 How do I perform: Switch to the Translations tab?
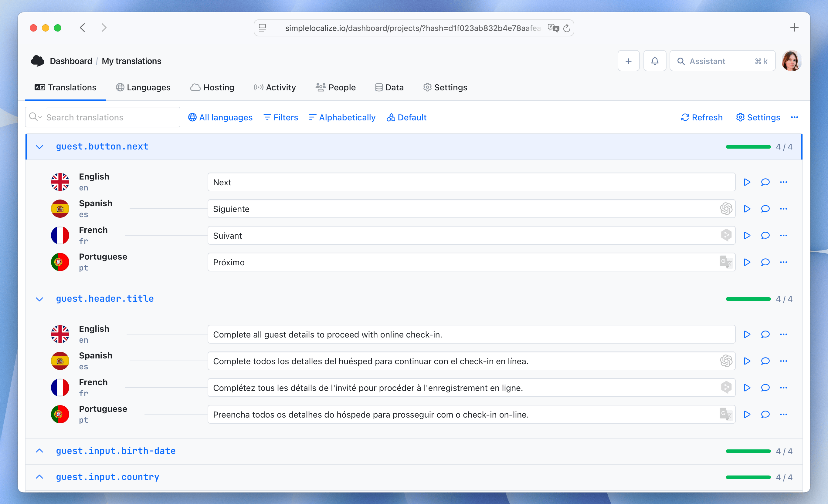point(66,87)
